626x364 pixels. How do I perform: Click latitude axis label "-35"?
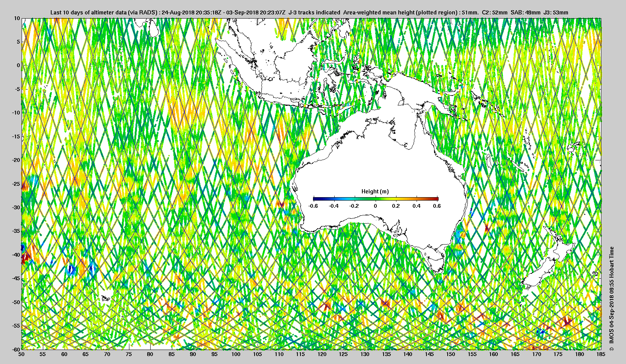(x=16, y=231)
